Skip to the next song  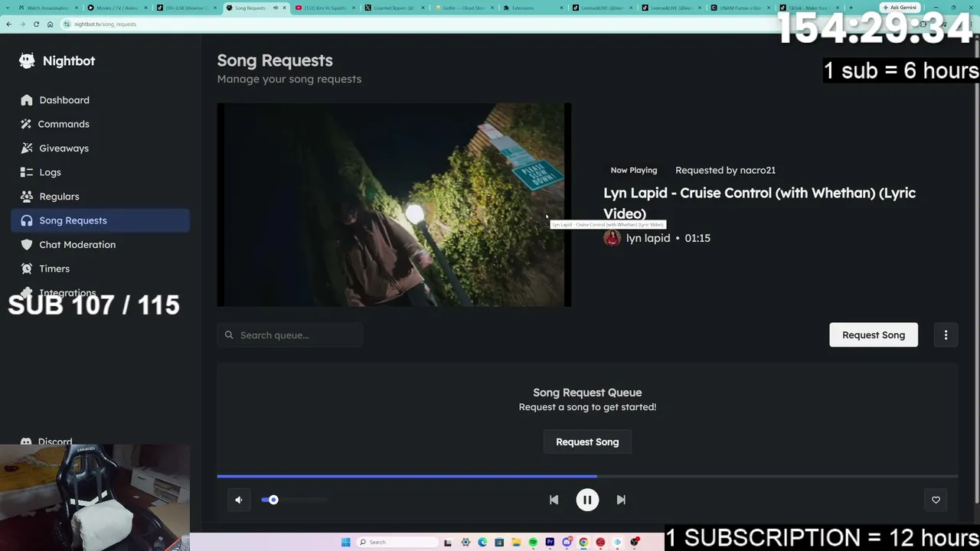click(621, 500)
